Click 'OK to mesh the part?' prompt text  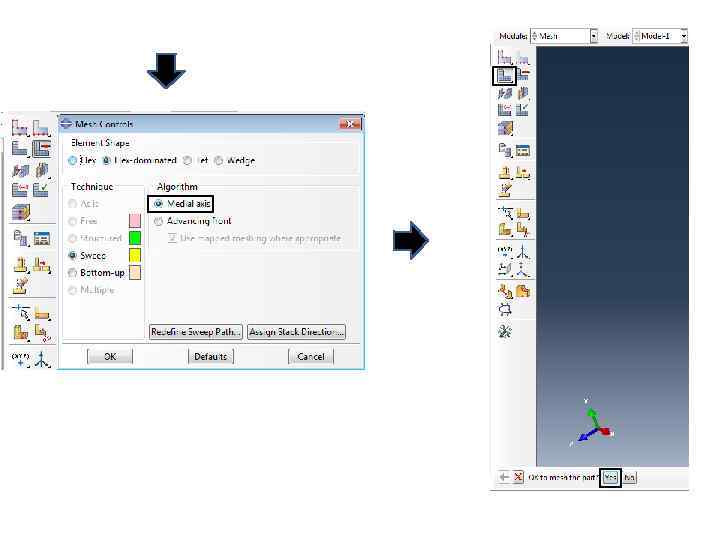pyautogui.click(x=563, y=478)
